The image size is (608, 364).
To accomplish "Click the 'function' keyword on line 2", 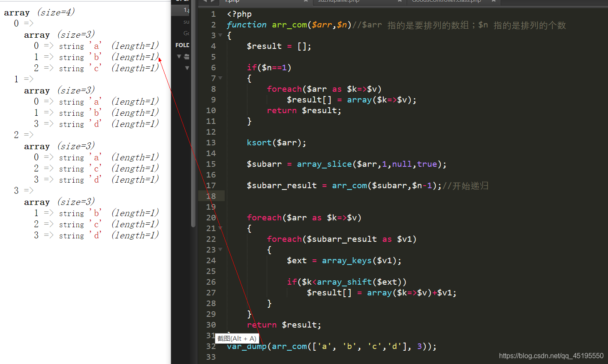I will (x=247, y=25).
